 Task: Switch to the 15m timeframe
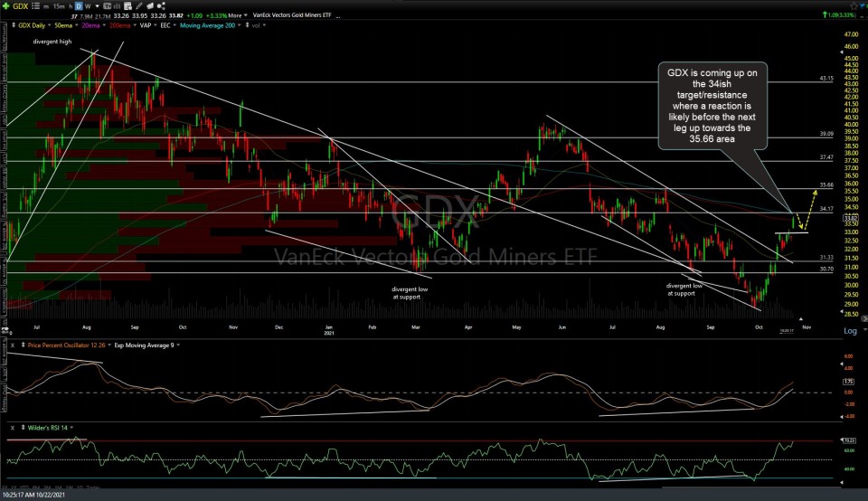click(x=59, y=6)
